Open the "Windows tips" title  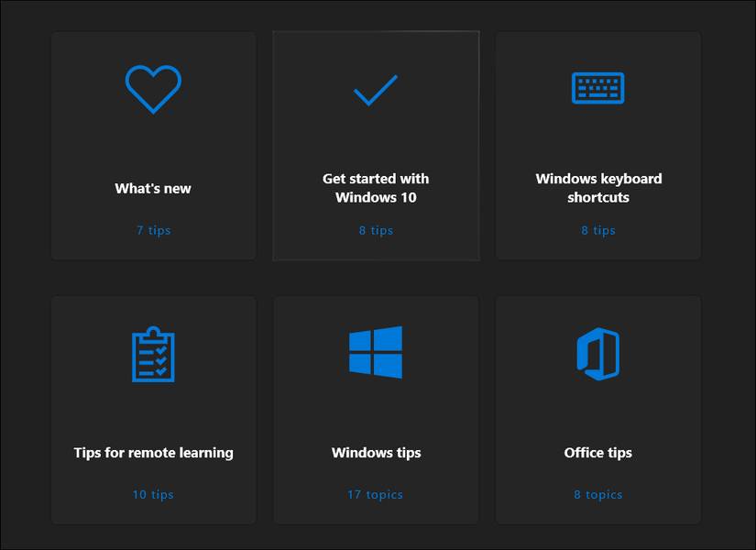tap(376, 453)
